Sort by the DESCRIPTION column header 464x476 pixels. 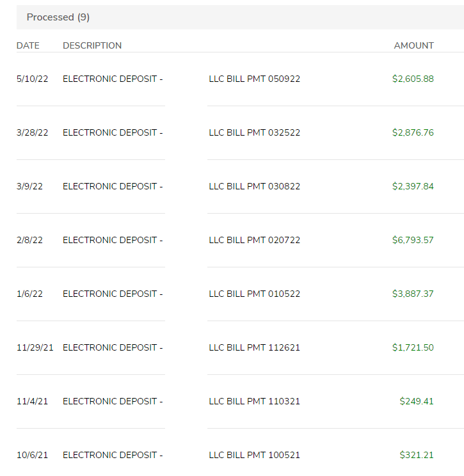[92, 45]
